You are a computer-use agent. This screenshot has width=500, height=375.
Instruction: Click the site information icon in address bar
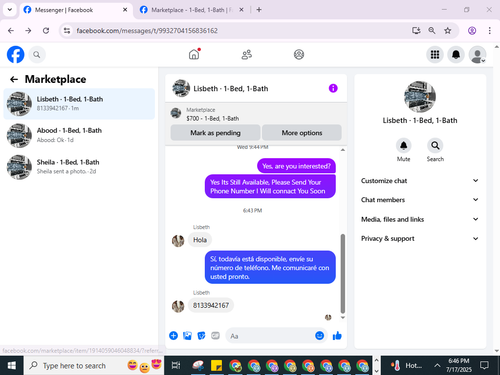67,31
